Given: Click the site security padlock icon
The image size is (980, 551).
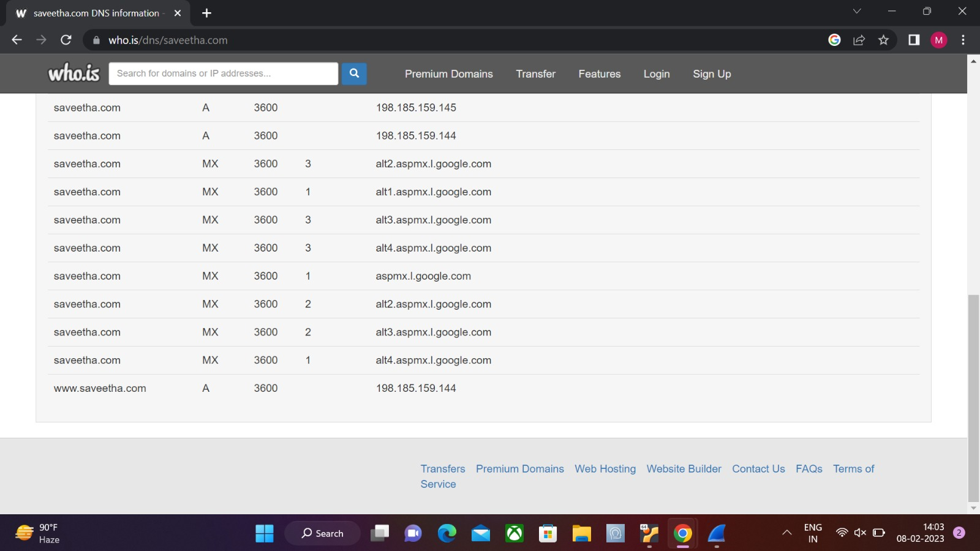Looking at the screenshot, I should coord(96,39).
